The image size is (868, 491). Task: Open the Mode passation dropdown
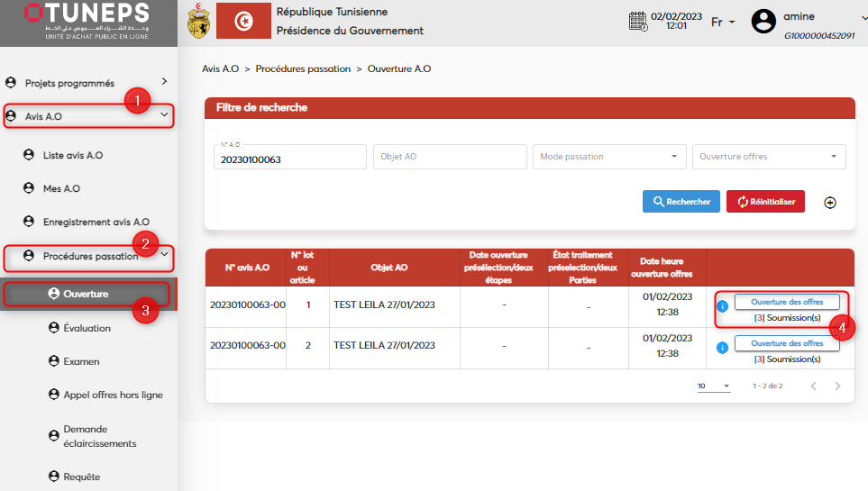(608, 157)
